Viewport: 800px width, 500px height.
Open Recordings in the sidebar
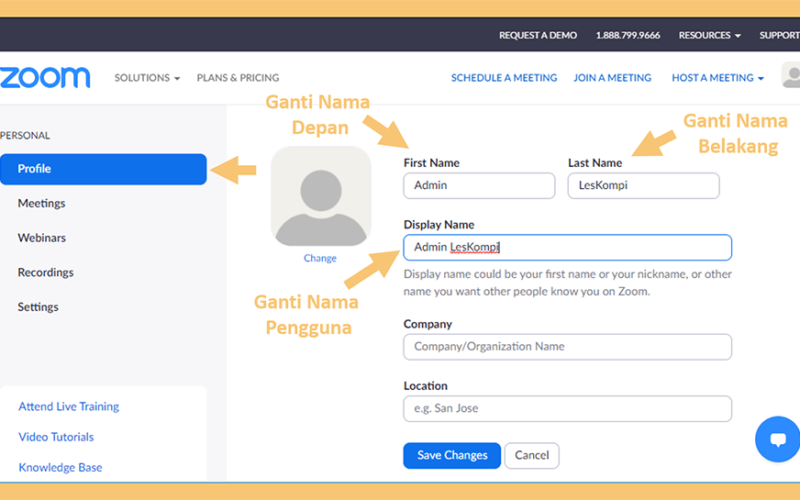pyautogui.click(x=45, y=272)
